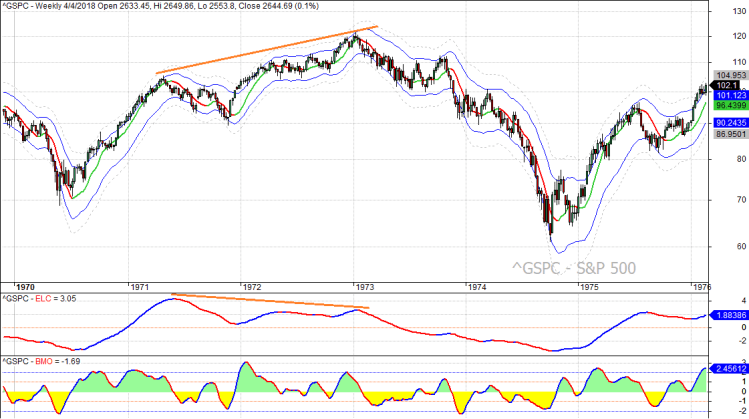The image size is (749, 419).
Task: Click the ^GSPC Weekly chart title text
Action: pyautogui.click(x=160, y=6)
